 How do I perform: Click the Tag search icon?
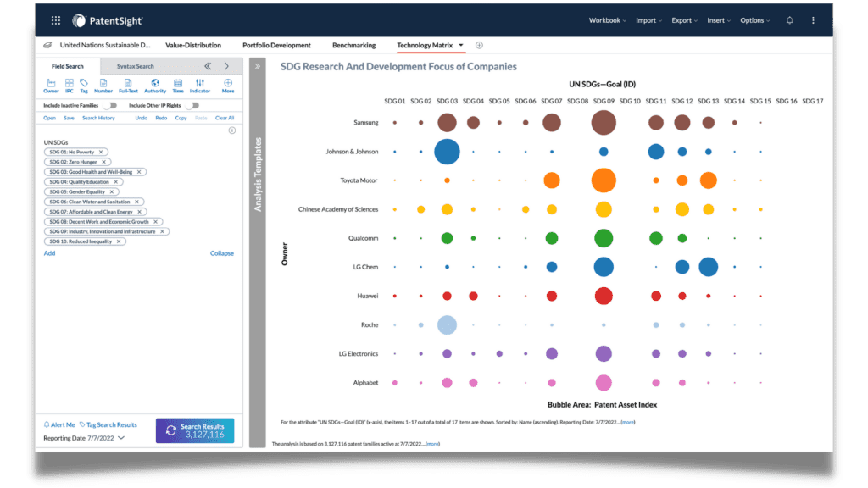pos(83,85)
